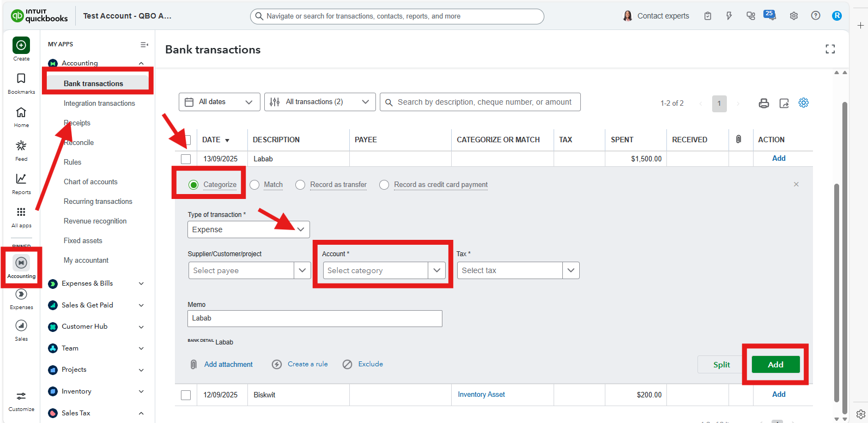Image resolution: width=868 pixels, height=423 pixels.
Task: Enter full screen view for Bank transactions
Action: coord(830,50)
